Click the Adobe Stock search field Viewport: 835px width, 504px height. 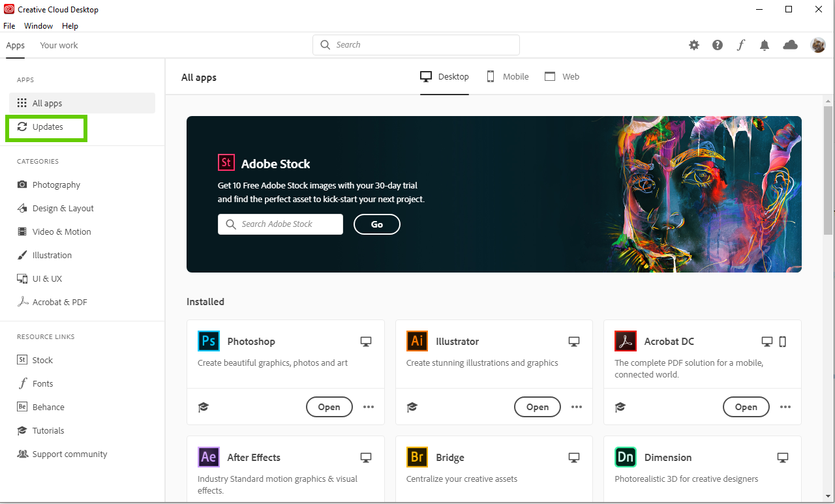280,224
